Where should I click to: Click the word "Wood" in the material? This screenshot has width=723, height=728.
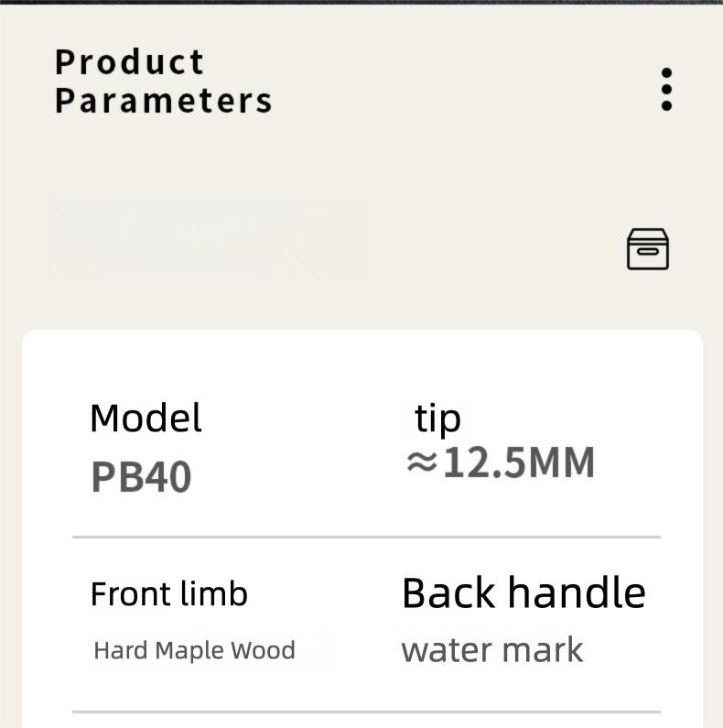(x=262, y=651)
